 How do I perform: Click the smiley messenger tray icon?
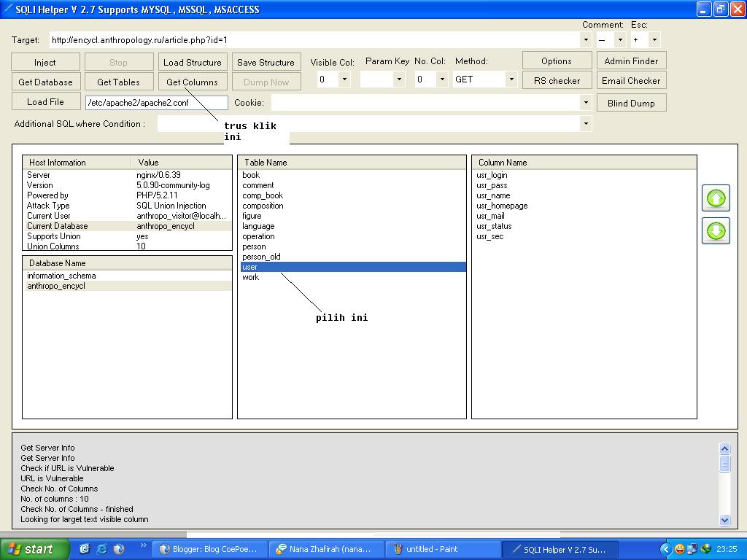point(680,549)
